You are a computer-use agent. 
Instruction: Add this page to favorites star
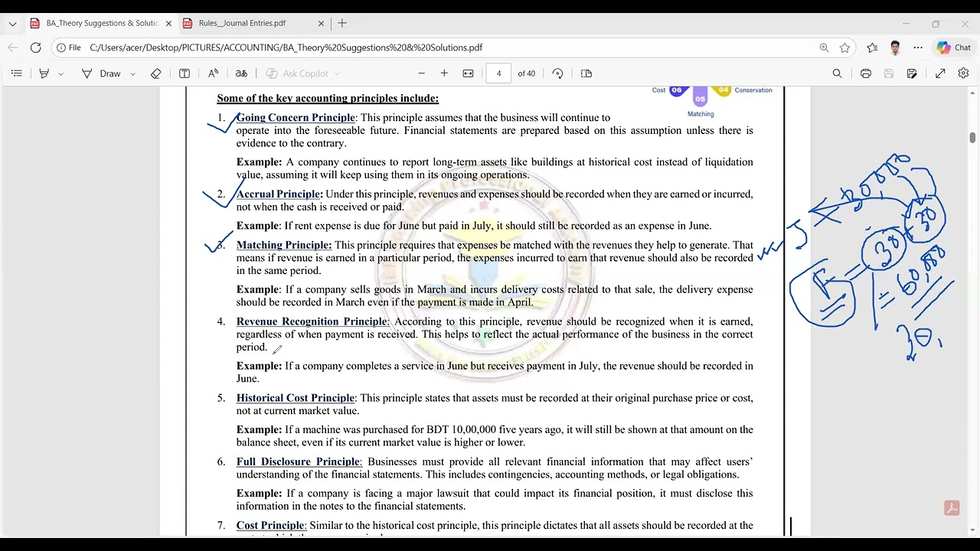pos(844,47)
